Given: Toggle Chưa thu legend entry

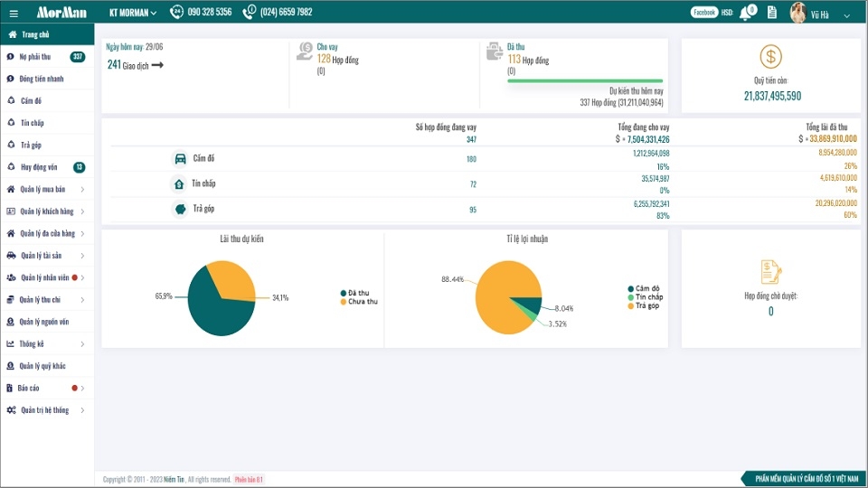Looking at the screenshot, I should click(x=359, y=302).
